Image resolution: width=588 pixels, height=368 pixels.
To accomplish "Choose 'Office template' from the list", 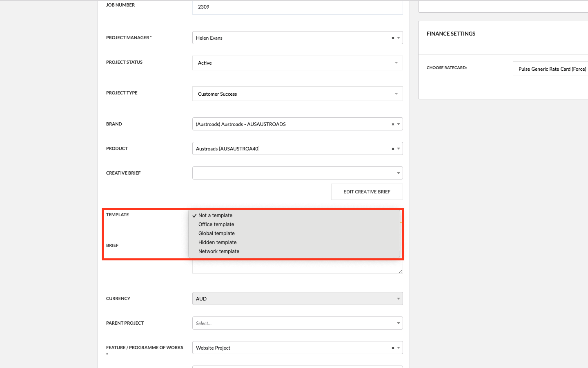I will (x=216, y=224).
